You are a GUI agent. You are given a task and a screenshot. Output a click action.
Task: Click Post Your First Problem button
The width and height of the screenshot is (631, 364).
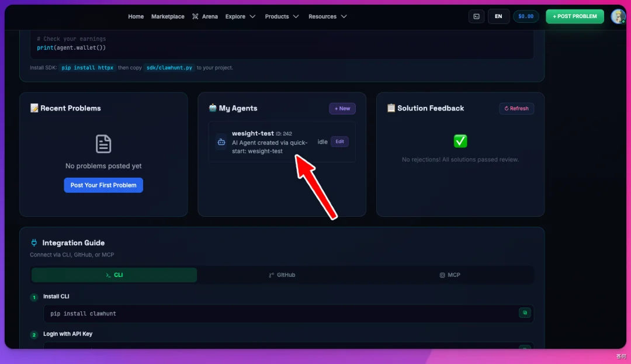pos(103,185)
